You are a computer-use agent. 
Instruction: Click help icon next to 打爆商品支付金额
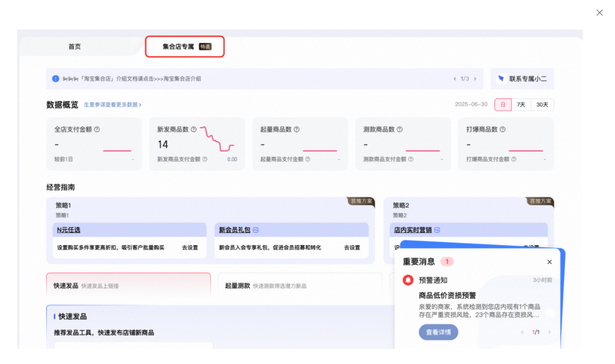514,159
